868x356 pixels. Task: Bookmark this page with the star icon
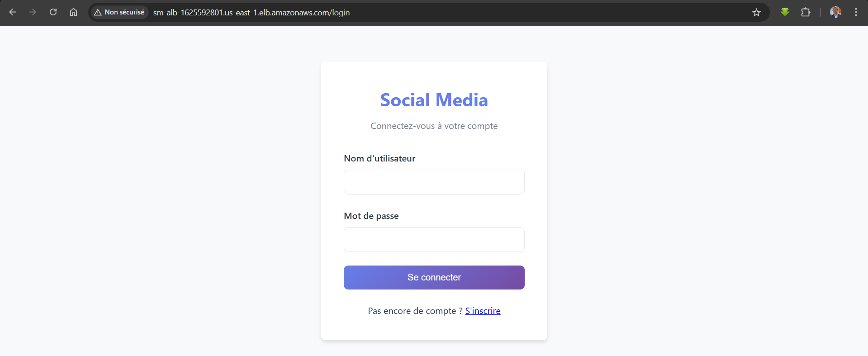pyautogui.click(x=756, y=12)
